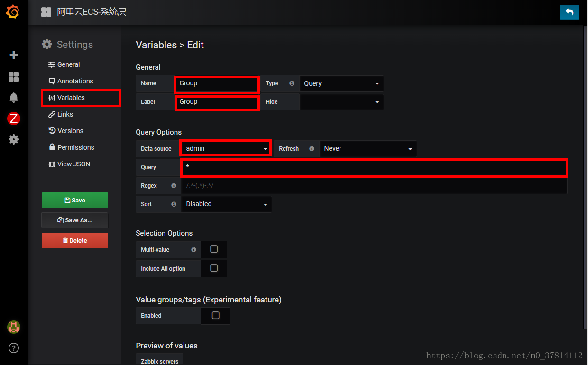
Task: Click the Regex input field
Action: point(374,186)
